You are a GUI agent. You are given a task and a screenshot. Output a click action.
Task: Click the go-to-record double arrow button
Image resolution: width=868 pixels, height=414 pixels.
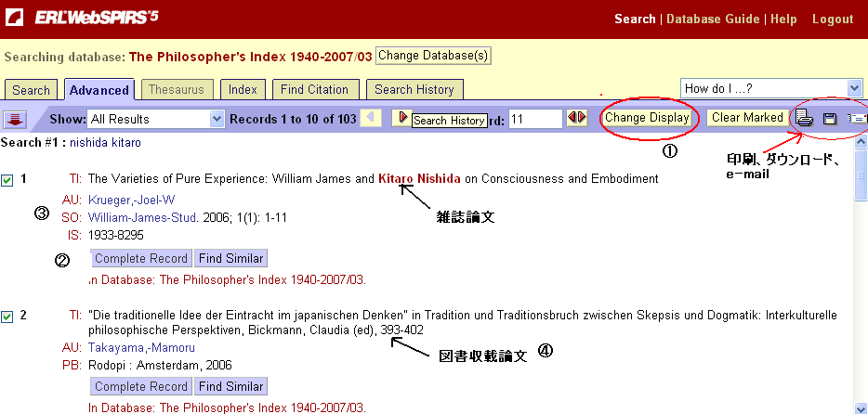[577, 117]
